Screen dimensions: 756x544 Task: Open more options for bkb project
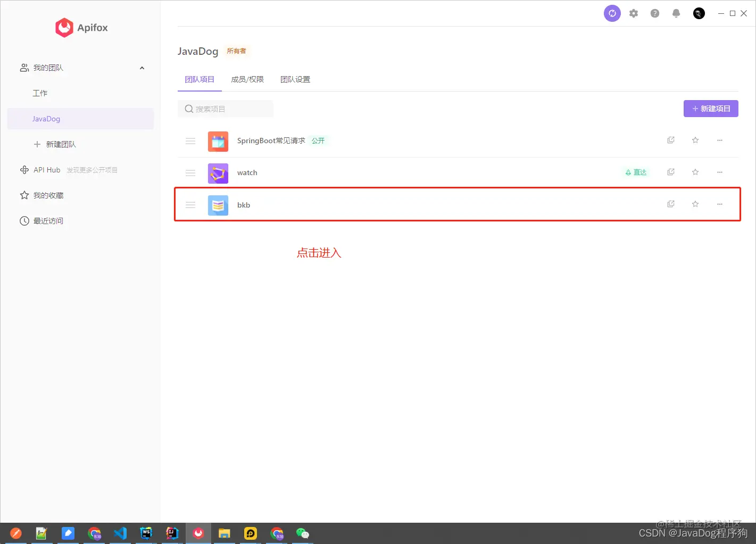tap(720, 204)
